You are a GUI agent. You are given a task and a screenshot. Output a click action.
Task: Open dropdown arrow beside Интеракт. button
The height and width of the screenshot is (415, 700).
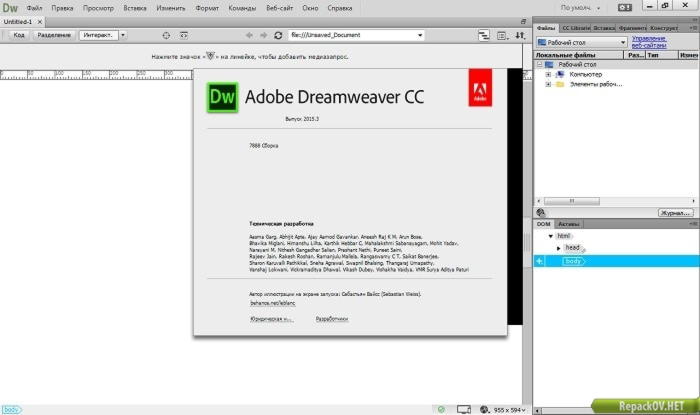123,35
